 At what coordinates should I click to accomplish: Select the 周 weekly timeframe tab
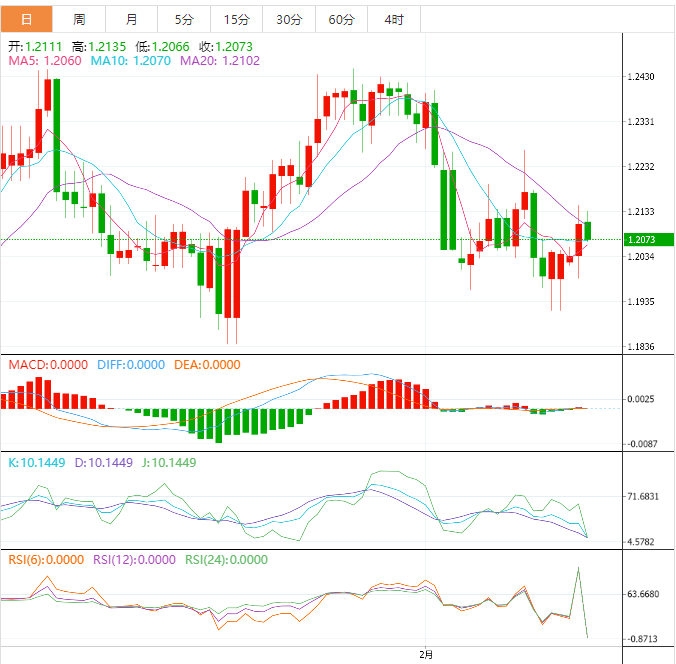(79, 19)
